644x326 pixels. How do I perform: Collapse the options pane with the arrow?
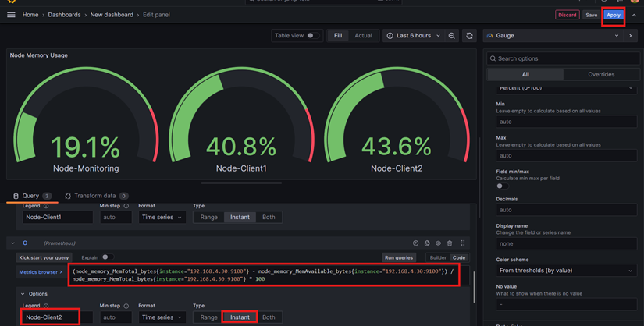631,36
